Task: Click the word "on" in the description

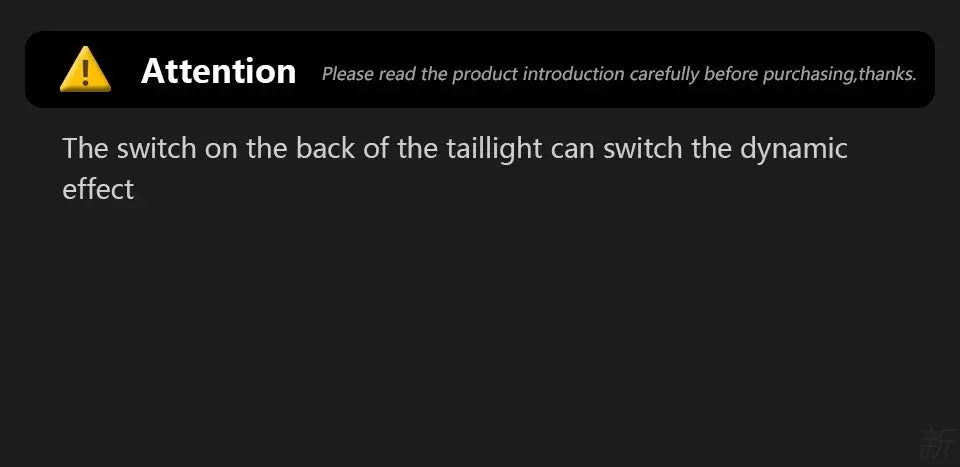Action: coord(221,149)
